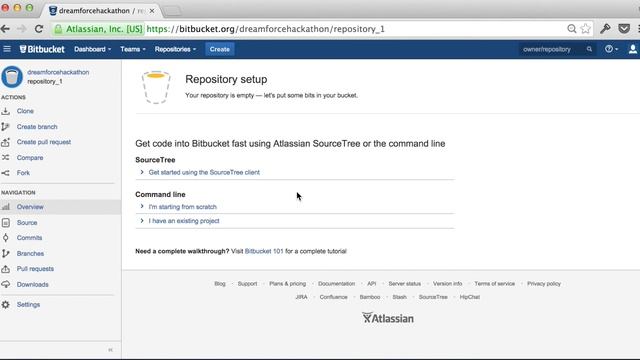Open repository Settings in navigation
Screen dimensions: 640x360
[29, 304]
